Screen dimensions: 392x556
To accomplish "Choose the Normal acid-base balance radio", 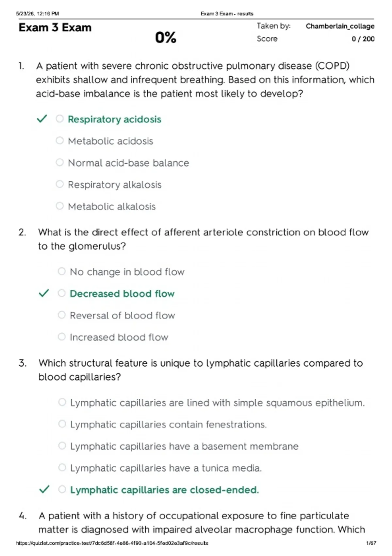I will pos(59,162).
